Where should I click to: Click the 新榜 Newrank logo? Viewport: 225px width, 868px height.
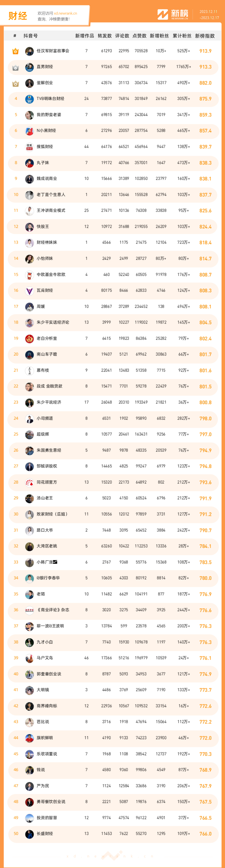click(x=173, y=14)
